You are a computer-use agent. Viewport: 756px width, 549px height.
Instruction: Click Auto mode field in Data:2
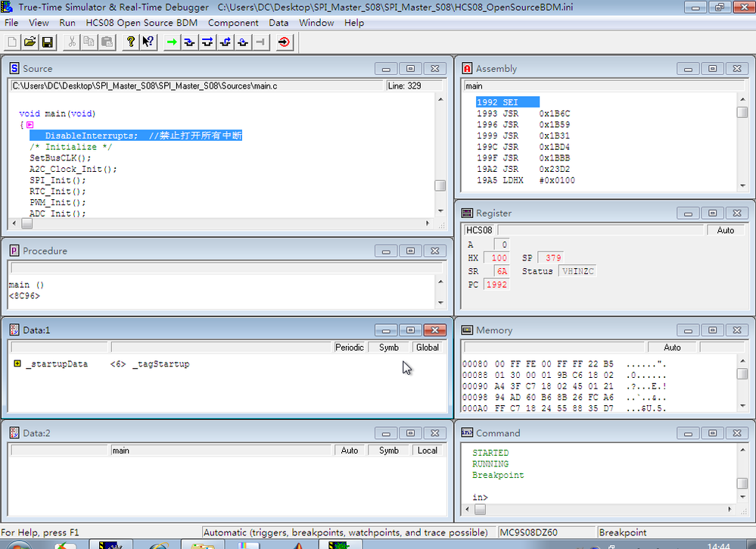(350, 450)
